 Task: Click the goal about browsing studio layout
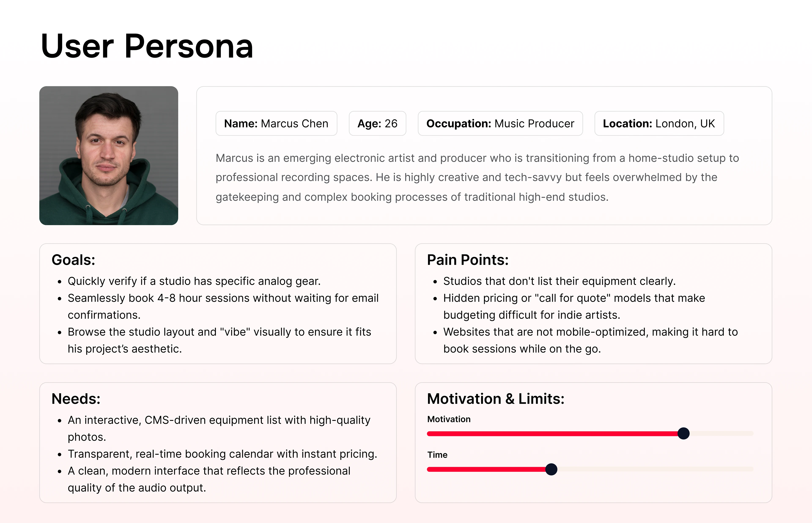pos(219,340)
